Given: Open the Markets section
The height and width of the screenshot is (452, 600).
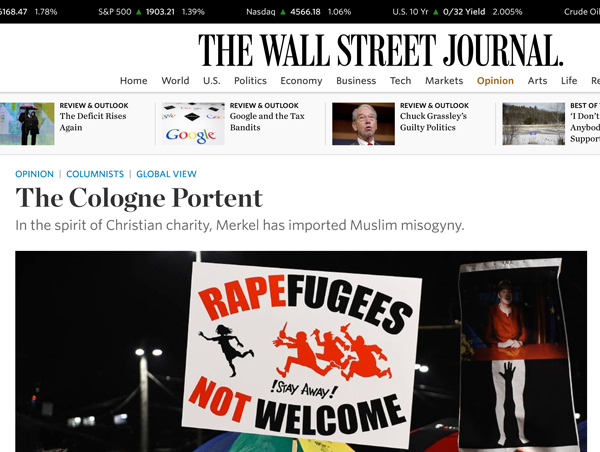Looking at the screenshot, I should [444, 81].
